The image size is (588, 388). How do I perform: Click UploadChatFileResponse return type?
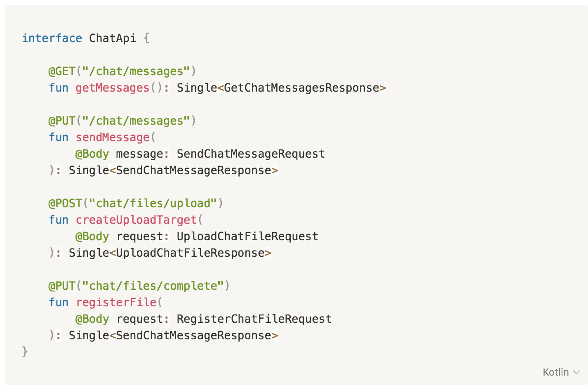pyautogui.click(x=190, y=253)
